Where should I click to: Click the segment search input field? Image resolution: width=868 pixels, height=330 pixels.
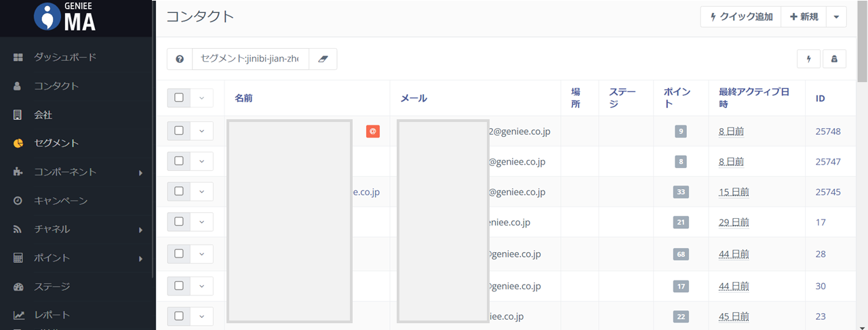click(250, 59)
